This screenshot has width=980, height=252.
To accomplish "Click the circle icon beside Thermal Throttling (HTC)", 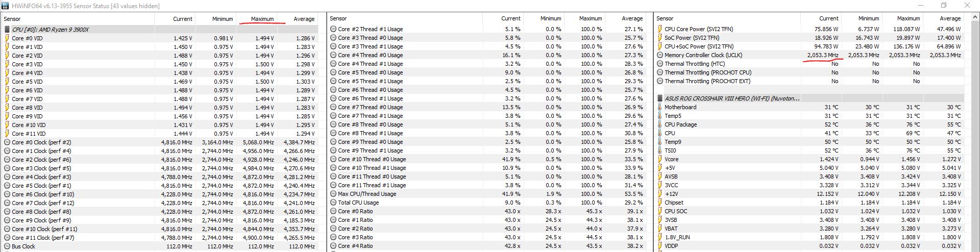I will [x=660, y=64].
